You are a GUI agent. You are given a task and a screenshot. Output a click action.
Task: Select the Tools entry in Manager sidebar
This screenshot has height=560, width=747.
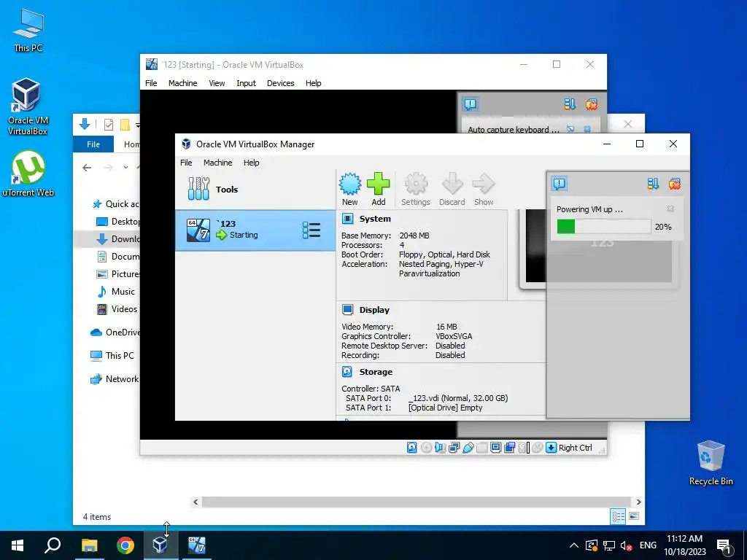[255, 189]
